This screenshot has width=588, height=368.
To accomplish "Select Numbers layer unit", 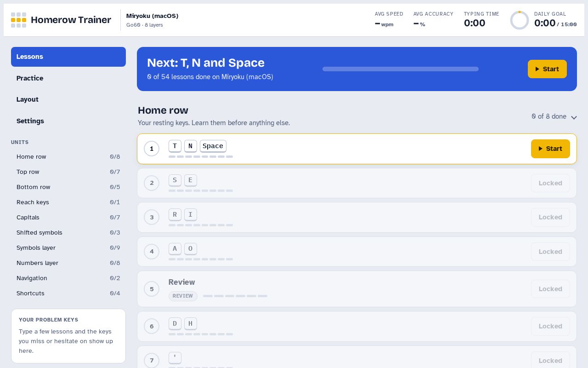I will (x=68, y=263).
